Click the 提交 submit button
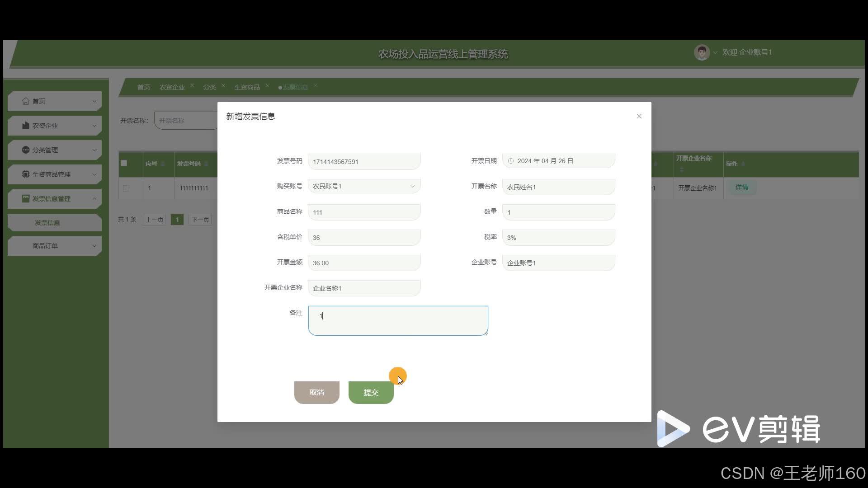 point(371,392)
